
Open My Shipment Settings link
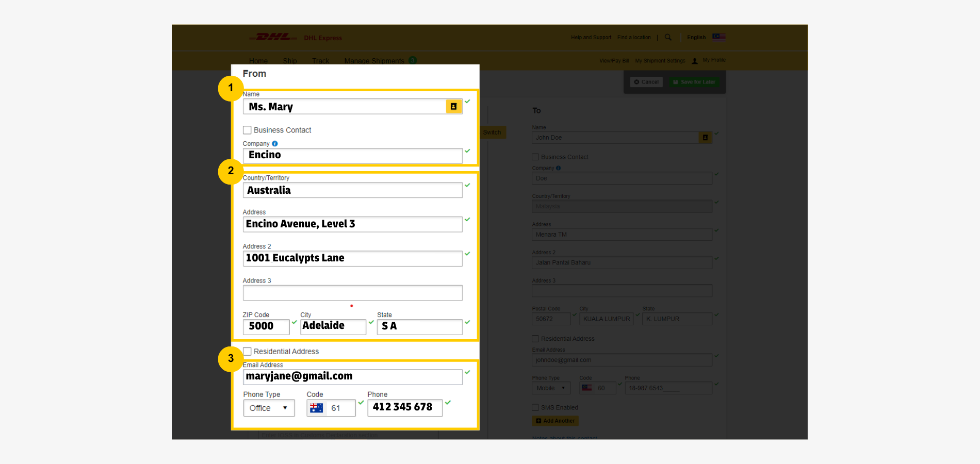coord(660,61)
